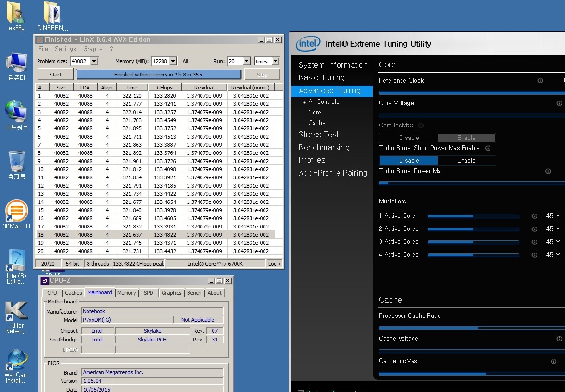Show info for Turbo Boost Power Max
Image resolution: width=565 pixels, height=392 pixels.
click(548, 172)
